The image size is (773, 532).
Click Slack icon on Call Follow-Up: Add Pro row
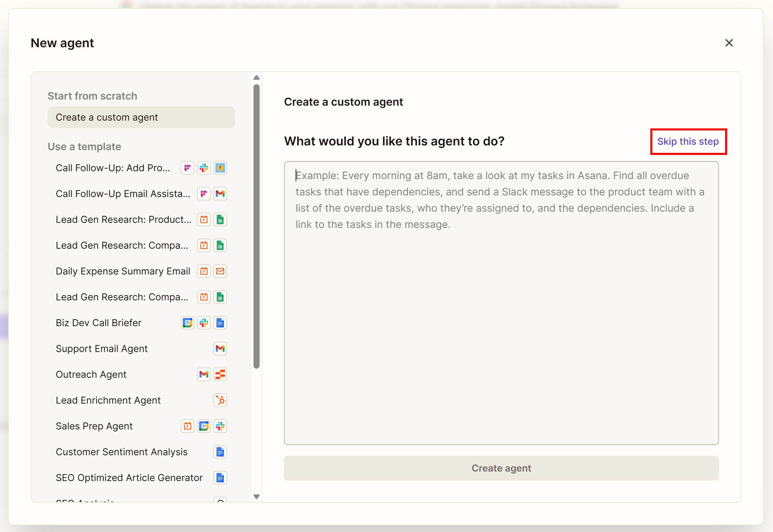coord(204,168)
